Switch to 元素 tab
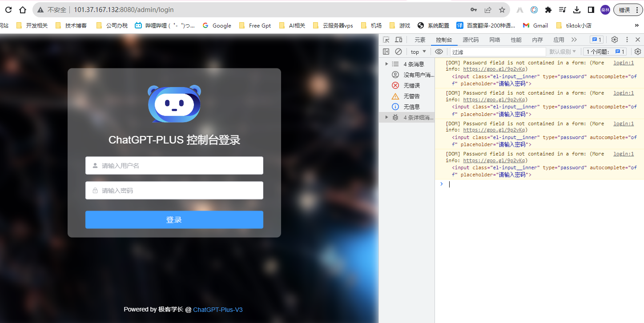Viewport: 644px width, 323px height. pyautogui.click(x=420, y=40)
